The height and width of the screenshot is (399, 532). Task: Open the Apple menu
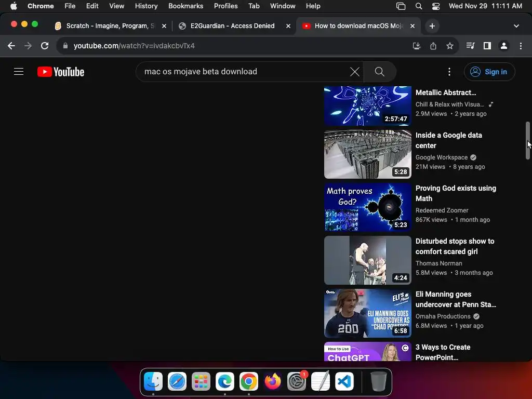pos(14,6)
